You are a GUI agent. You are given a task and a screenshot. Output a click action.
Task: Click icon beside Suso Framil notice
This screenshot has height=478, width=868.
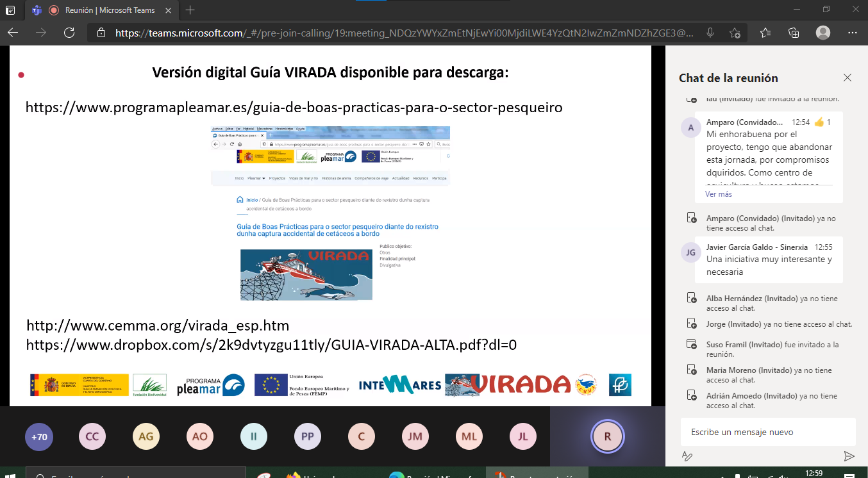(x=692, y=344)
